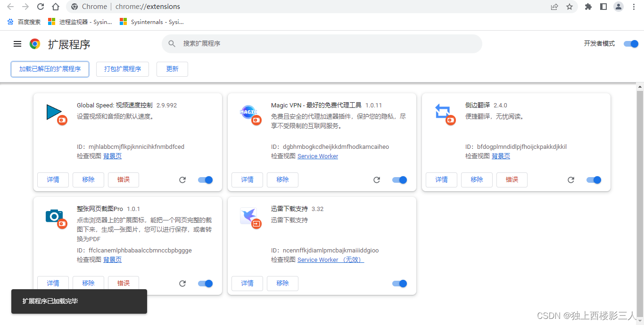Inspect Magic VPN Service Worker link
Image resolution: width=644 pixels, height=325 pixels.
318,156
